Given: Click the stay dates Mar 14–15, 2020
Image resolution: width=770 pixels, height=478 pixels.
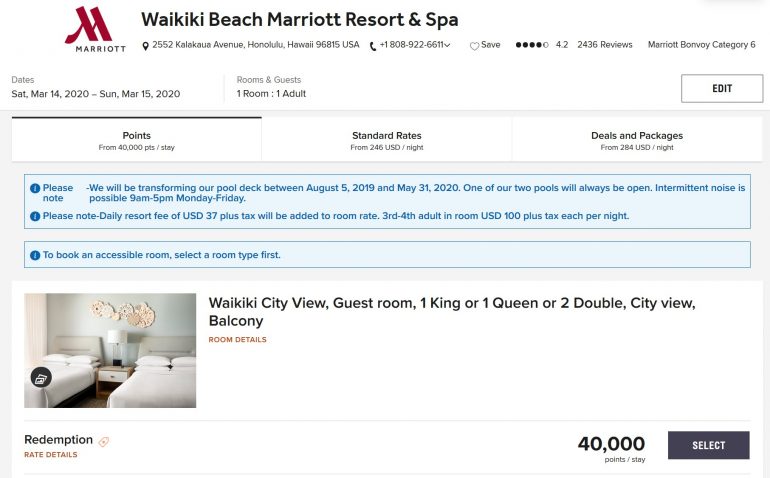Looking at the screenshot, I should (x=96, y=94).
